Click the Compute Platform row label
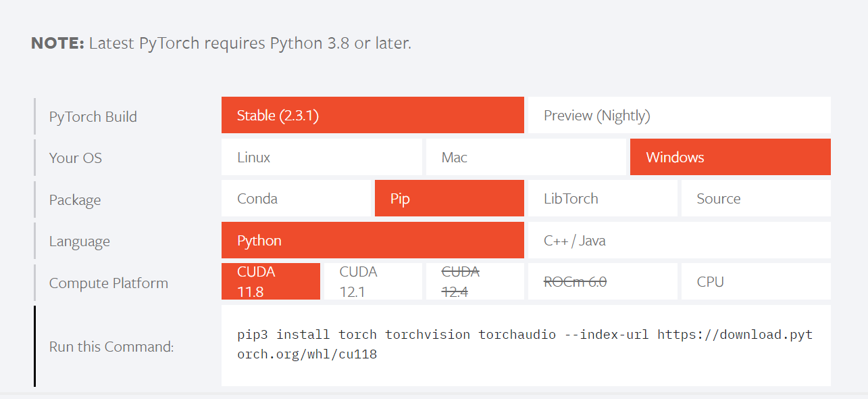 (109, 283)
